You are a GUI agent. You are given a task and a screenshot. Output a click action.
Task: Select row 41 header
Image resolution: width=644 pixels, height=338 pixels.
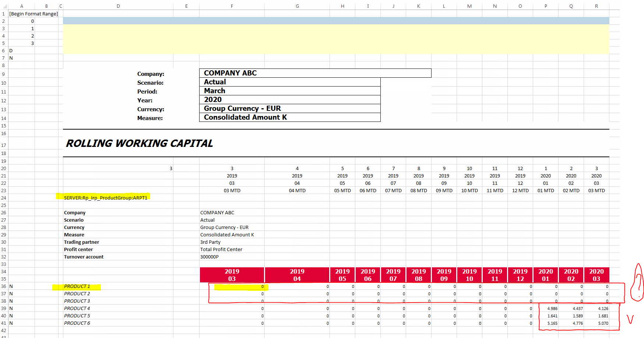[x=4, y=323]
